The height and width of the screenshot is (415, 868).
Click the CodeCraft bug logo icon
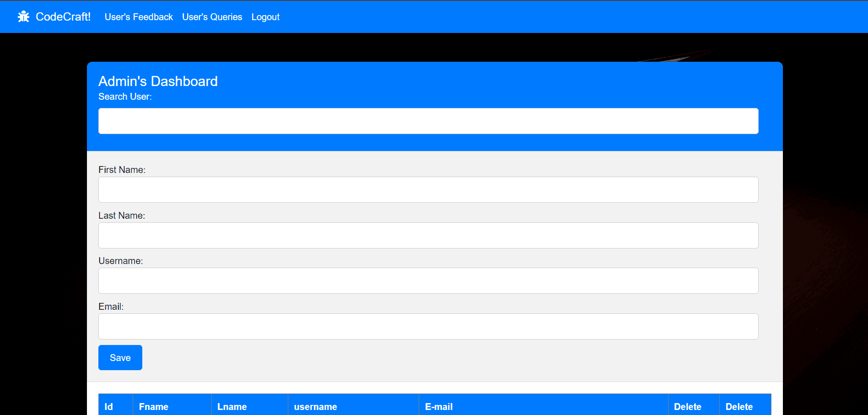click(23, 17)
